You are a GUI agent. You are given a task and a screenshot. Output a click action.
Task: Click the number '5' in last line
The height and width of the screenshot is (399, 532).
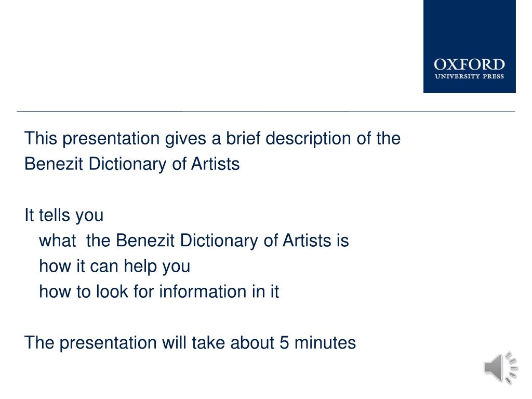[x=284, y=343]
